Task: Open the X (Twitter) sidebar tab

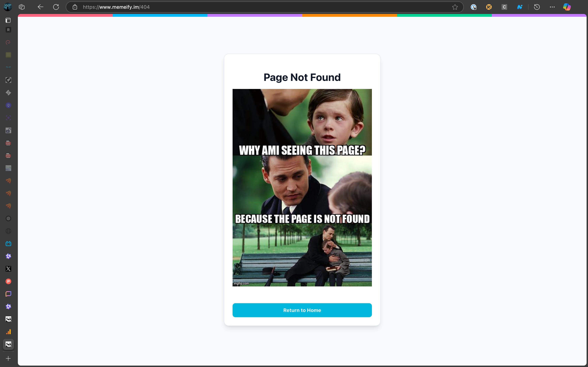Action: [8, 269]
